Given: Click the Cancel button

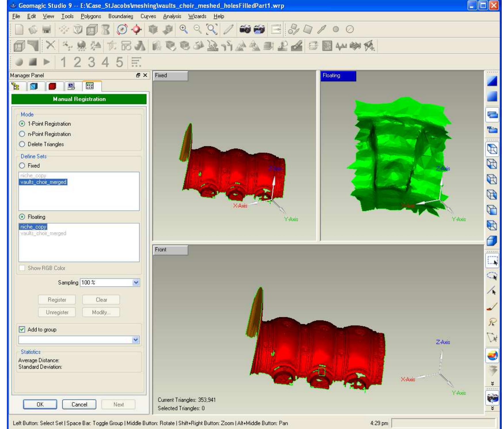Looking at the screenshot, I should (79, 405).
